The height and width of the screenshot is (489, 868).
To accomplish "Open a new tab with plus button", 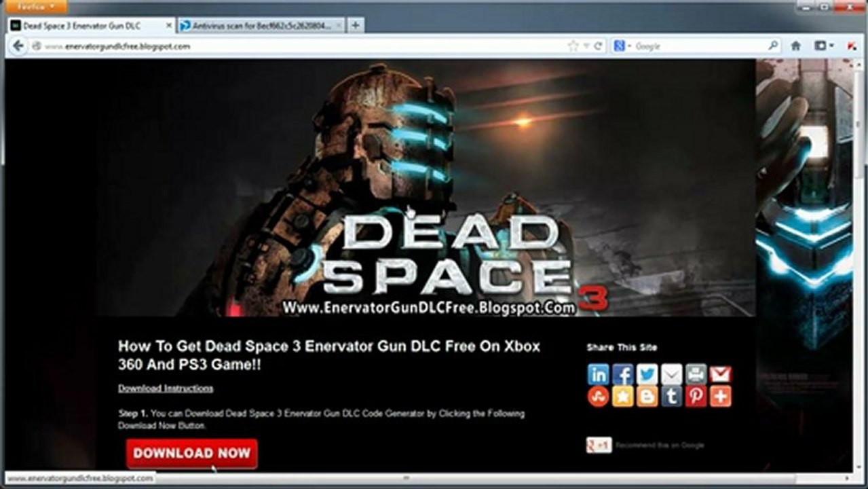I will point(356,26).
